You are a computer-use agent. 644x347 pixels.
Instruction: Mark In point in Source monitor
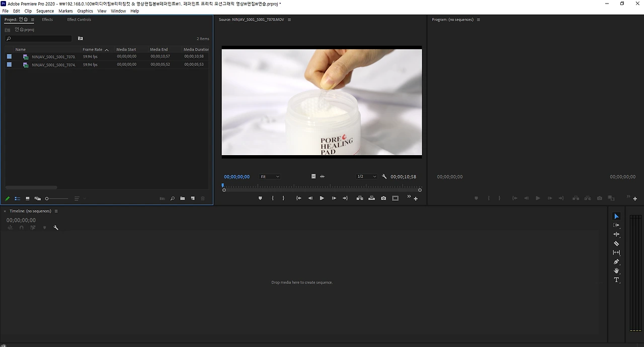point(273,198)
